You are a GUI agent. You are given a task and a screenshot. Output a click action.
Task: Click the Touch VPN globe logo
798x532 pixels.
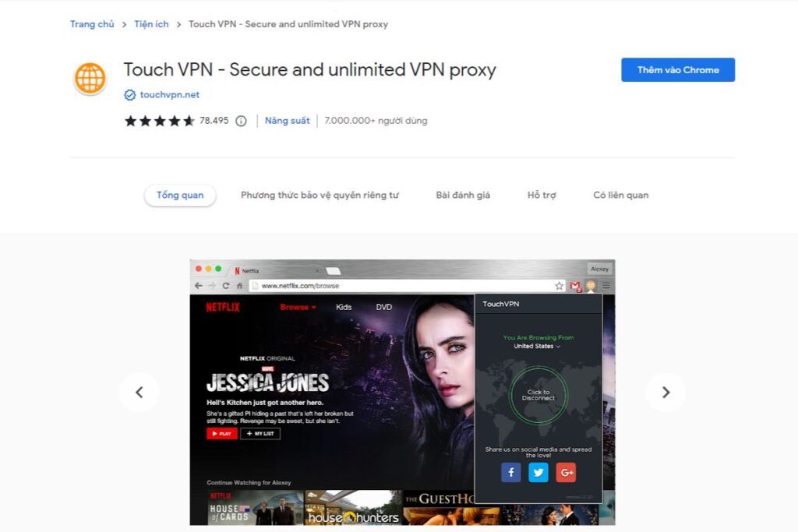point(90,78)
